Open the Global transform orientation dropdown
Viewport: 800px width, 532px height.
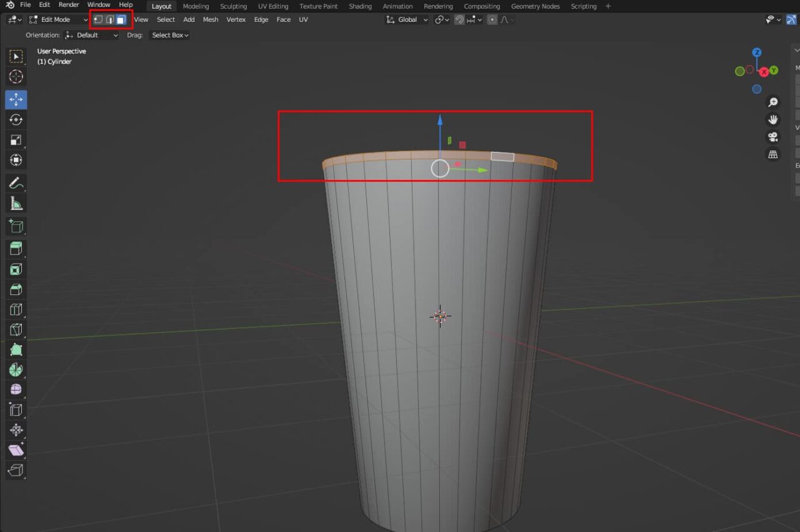click(x=406, y=19)
